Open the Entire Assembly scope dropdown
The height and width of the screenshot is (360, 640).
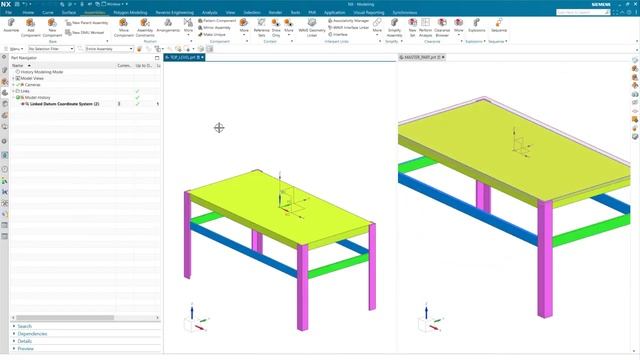(x=109, y=49)
